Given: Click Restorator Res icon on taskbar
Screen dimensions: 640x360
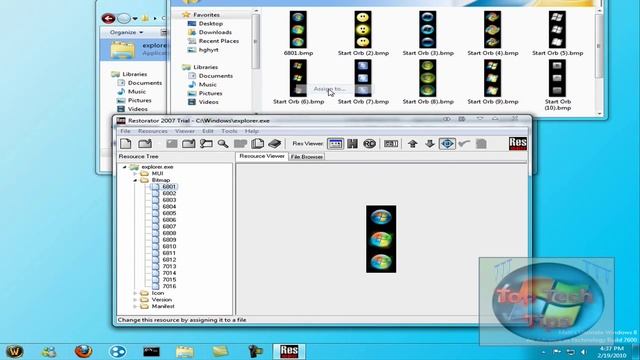Looking at the screenshot, I should click(x=289, y=351).
